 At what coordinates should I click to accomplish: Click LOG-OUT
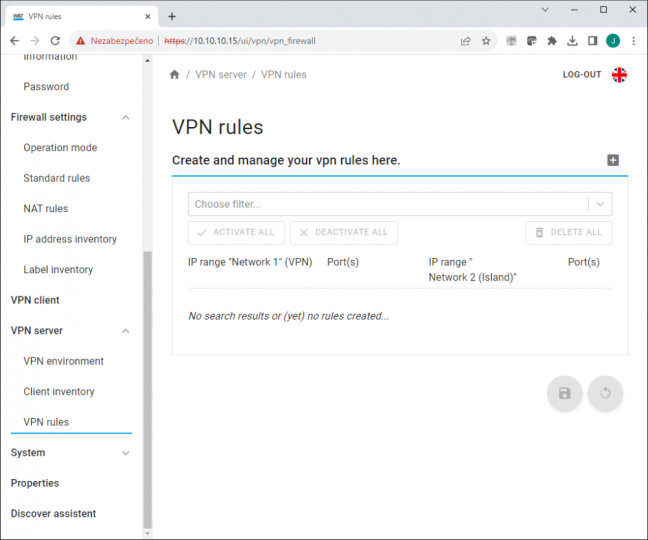(x=581, y=75)
